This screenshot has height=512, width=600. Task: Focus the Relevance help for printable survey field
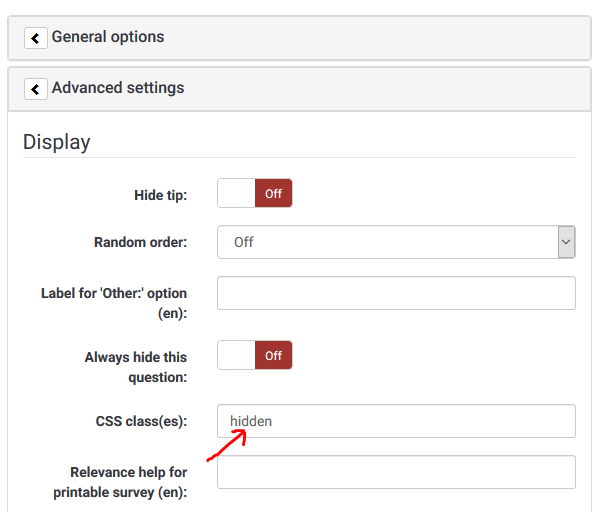point(396,472)
